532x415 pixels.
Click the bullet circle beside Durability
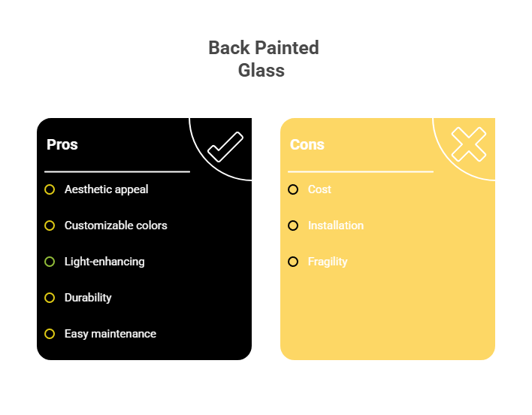(50, 298)
